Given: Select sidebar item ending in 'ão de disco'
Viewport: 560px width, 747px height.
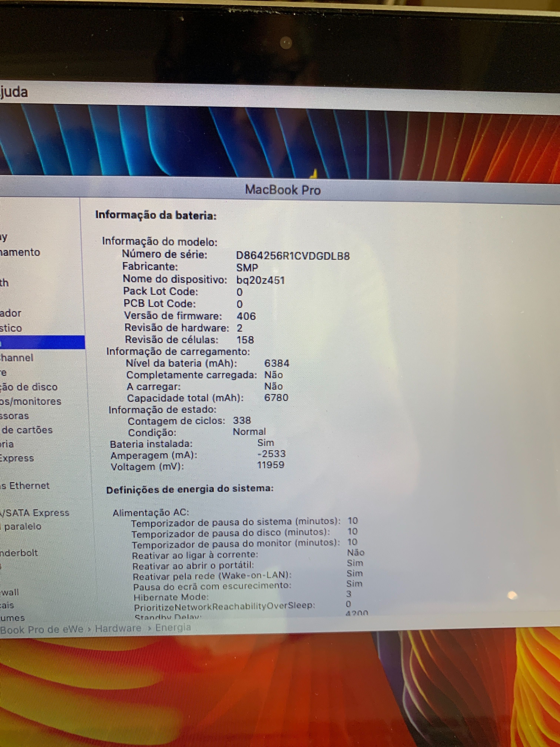Looking at the screenshot, I should [x=29, y=387].
